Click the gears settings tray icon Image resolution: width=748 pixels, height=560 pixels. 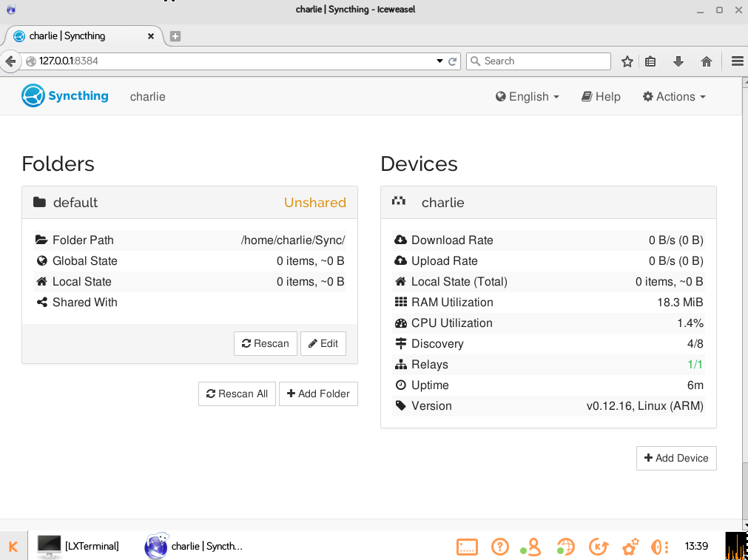(x=630, y=547)
